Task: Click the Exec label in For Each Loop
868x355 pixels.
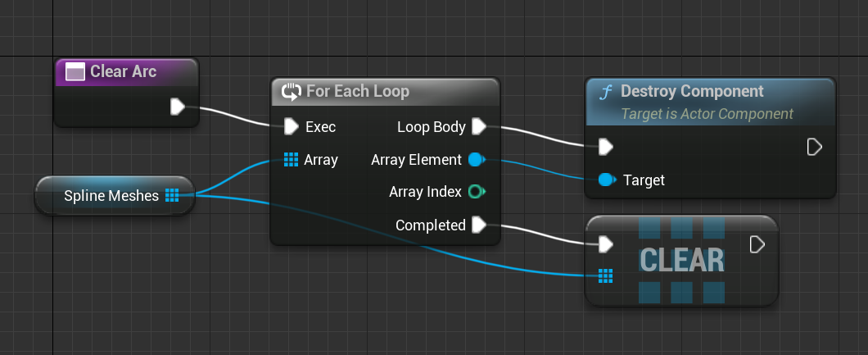Action: 320,127
